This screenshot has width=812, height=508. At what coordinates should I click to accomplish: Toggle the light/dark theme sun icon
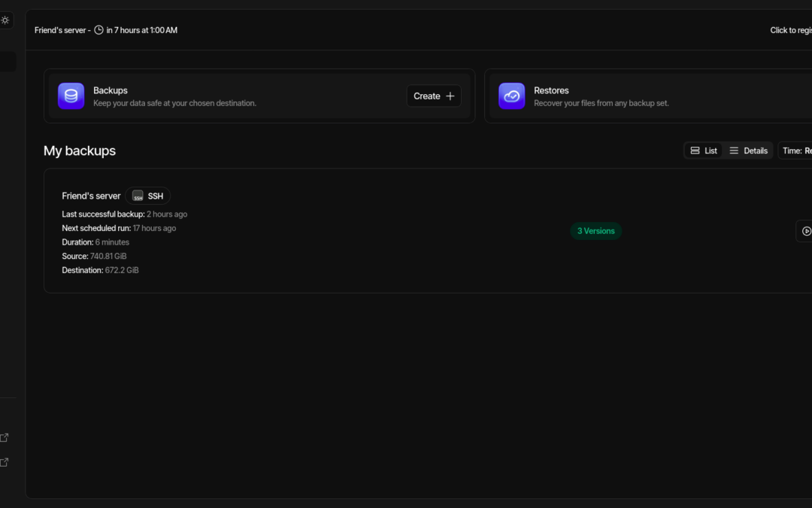5,20
